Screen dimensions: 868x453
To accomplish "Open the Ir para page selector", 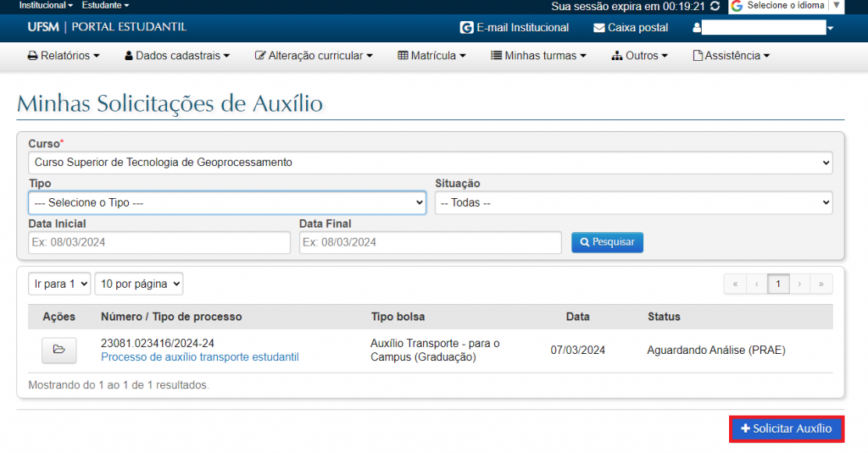I will pos(59,285).
